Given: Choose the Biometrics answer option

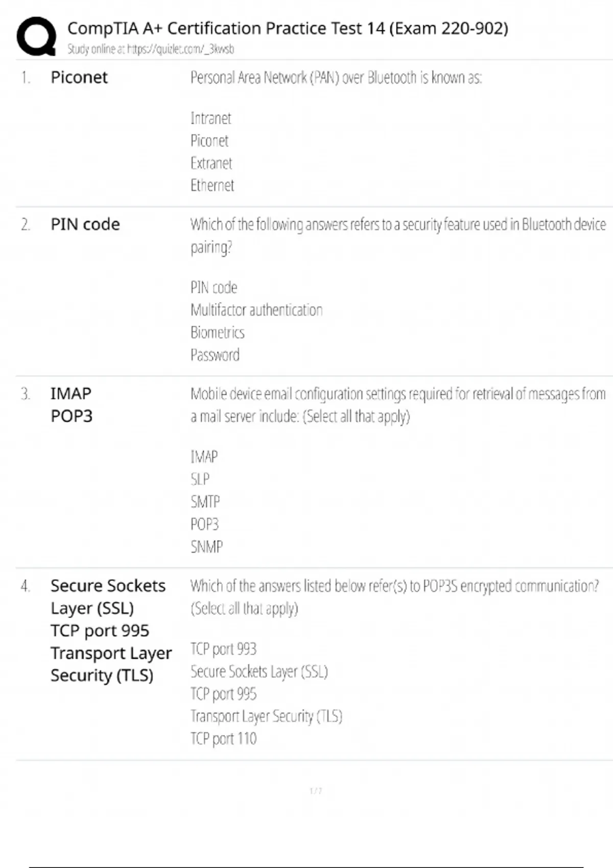Looking at the screenshot, I should tap(218, 332).
